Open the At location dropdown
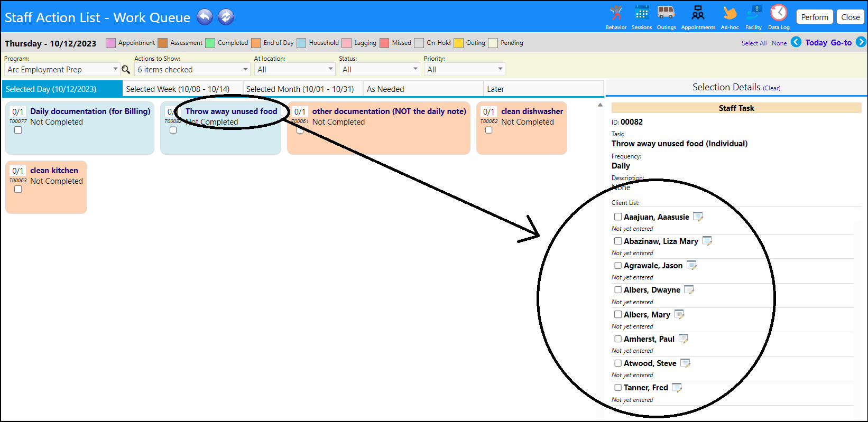Image resolution: width=868 pixels, height=422 pixels. (294, 69)
